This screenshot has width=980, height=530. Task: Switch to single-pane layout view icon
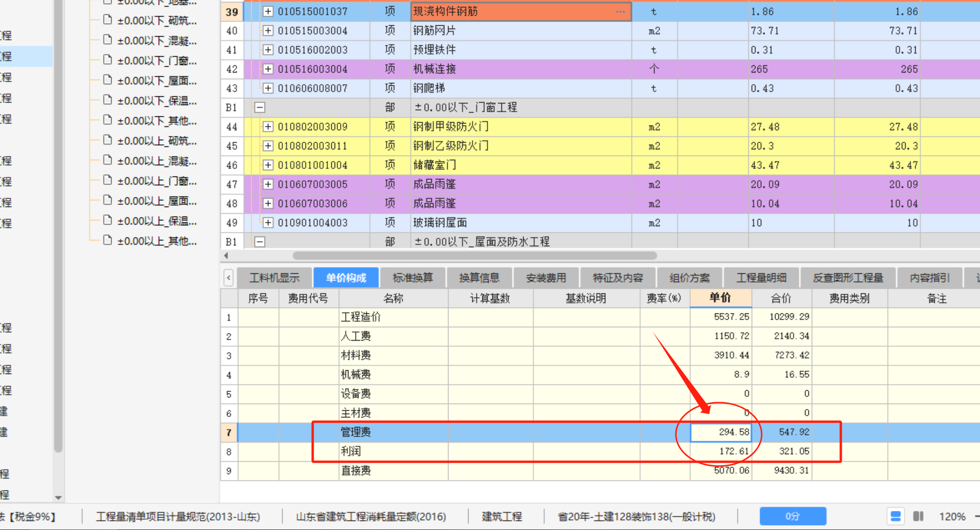(x=896, y=516)
